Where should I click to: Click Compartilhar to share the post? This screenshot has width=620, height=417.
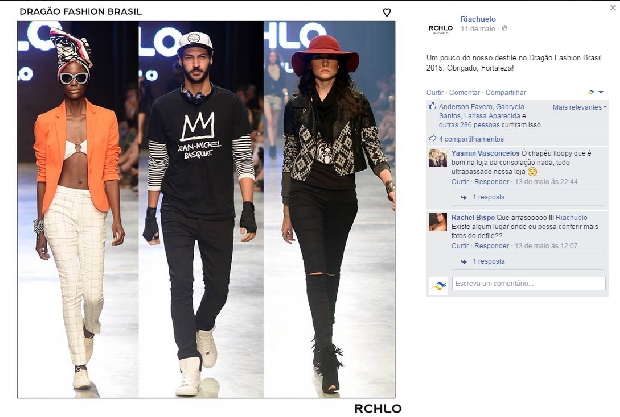506,92
